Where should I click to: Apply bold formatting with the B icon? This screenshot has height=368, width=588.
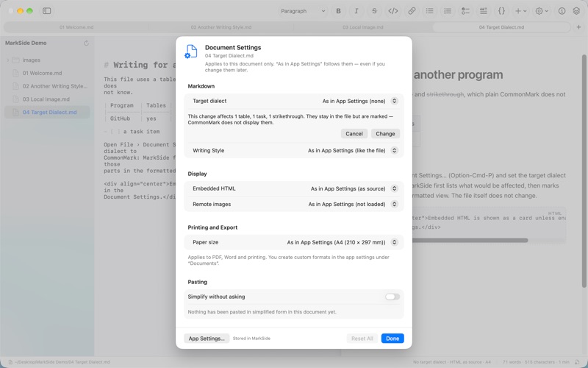(x=338, y=11)
